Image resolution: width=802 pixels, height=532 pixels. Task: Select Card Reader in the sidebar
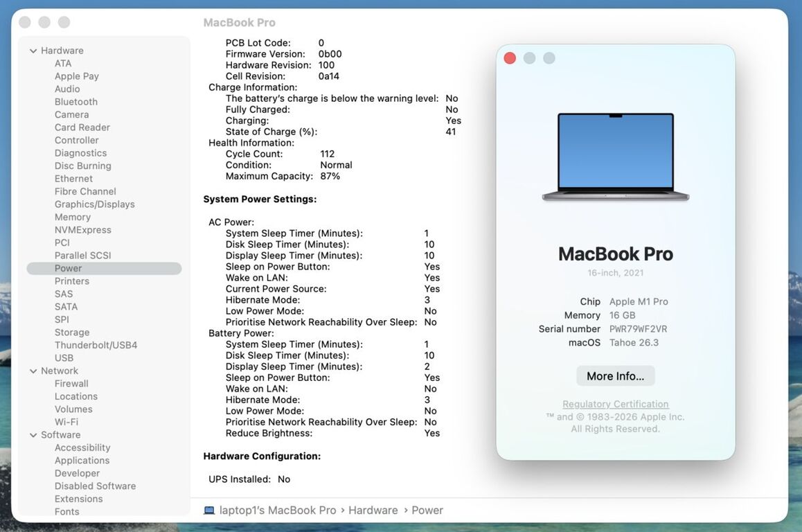point(82,127)
